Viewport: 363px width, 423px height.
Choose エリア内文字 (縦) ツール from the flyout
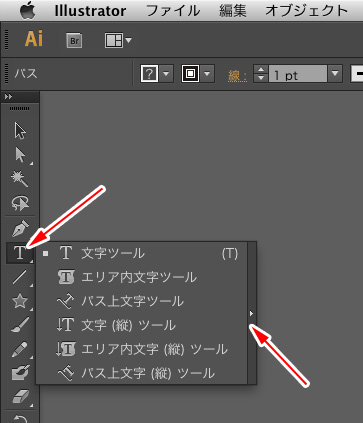pos(142,349)
